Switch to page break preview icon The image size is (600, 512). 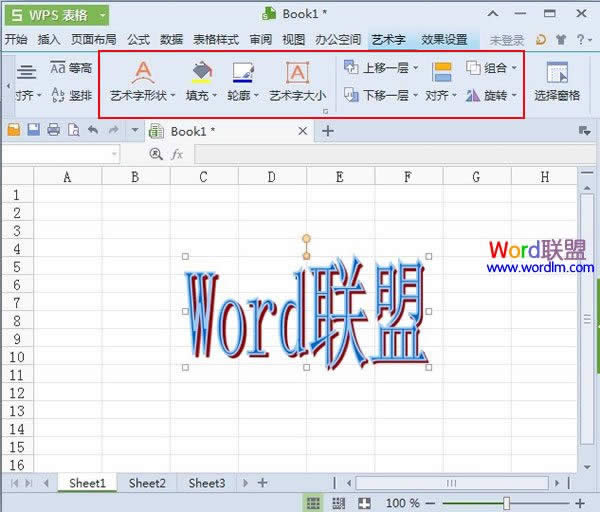point(338,503)
